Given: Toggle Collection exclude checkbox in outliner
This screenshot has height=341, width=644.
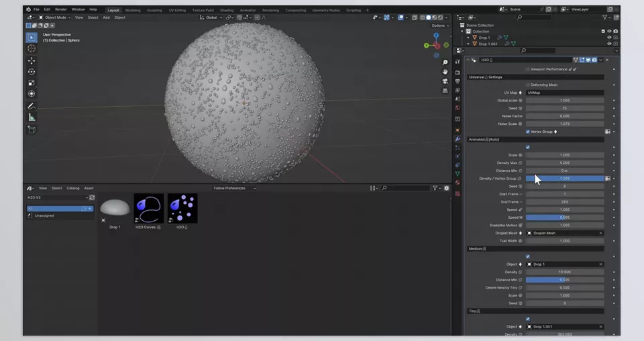Looking at the screenshot, I should tap(603, 32).
